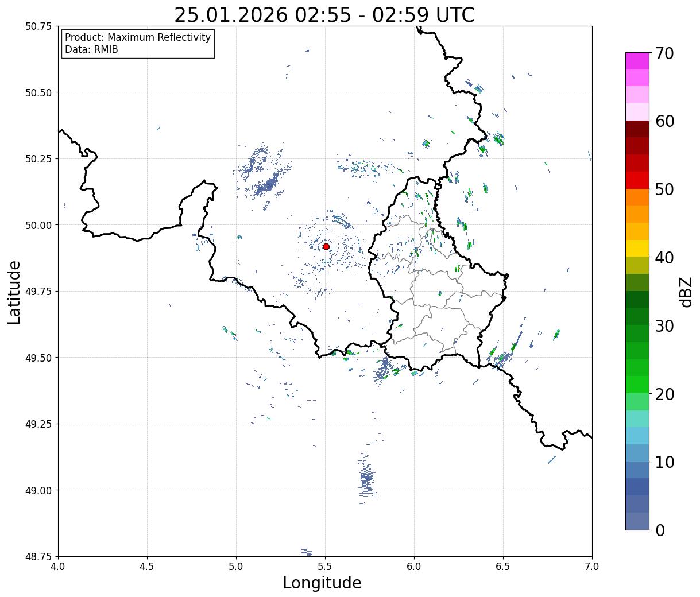Click the latitude tick label 50.25
This screenshot has width=700, height=597.
[38, 159]
